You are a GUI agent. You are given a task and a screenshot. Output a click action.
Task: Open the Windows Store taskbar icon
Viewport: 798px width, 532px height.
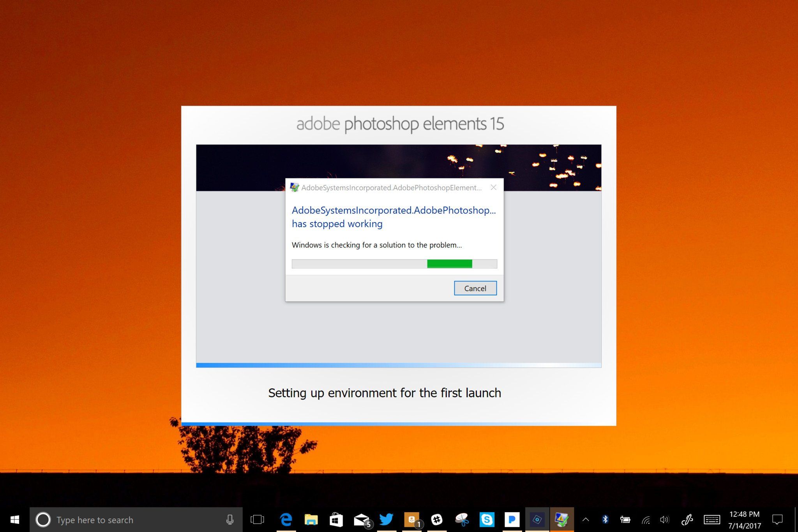pos(336,520)
